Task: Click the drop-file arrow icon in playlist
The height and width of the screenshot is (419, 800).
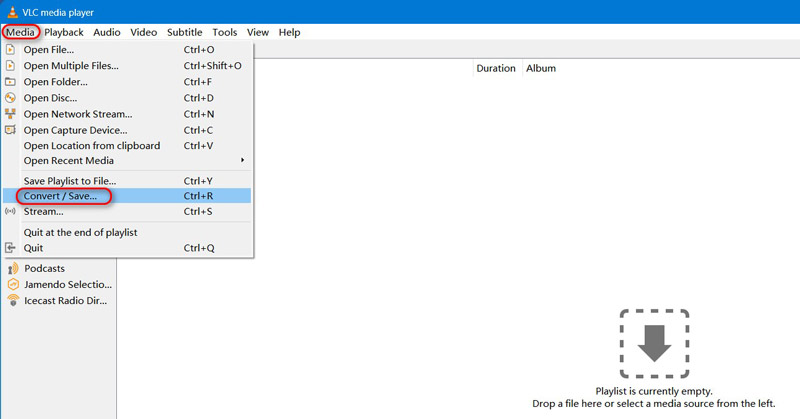Action: pos(655,343)
